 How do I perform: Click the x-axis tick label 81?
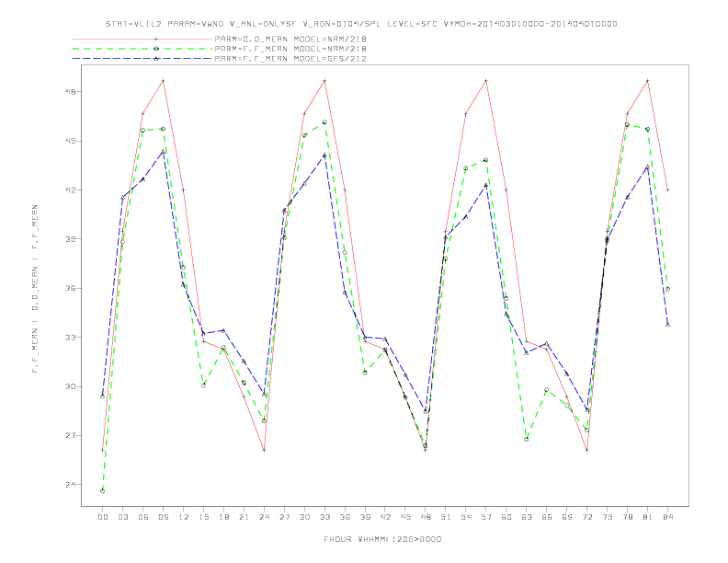point(648,517)
